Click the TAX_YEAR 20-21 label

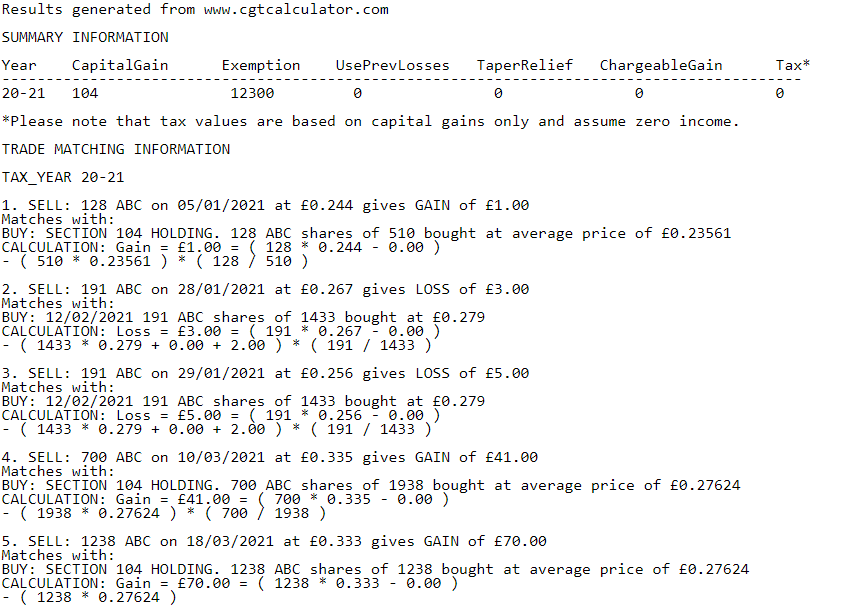[63, 177]
